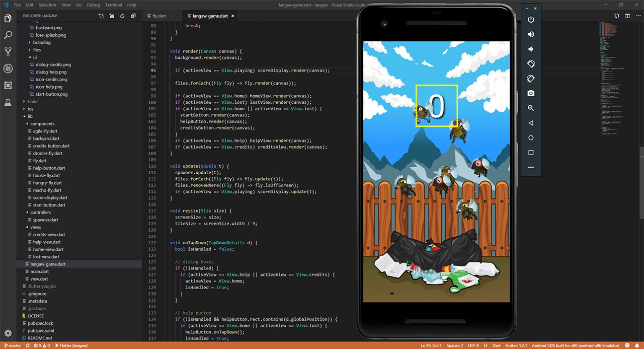Image resolution: width=644 pixels, height=349 pixels.
Task: Click the emulator Home circle button
Action: coord(531,137)
